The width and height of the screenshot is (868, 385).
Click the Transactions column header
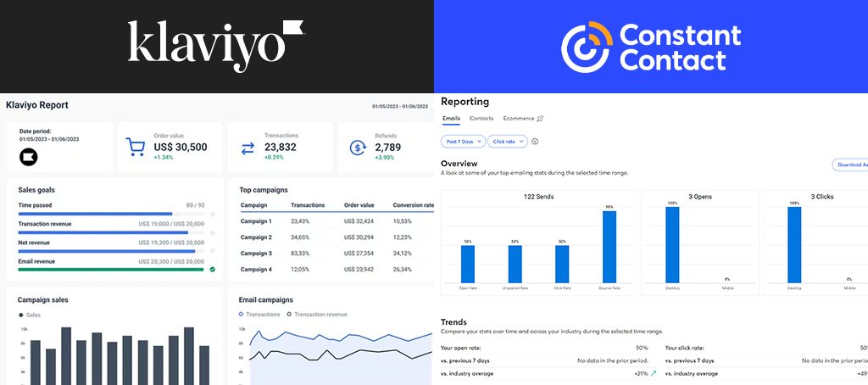pyautogui.click(x=308, y=205)
